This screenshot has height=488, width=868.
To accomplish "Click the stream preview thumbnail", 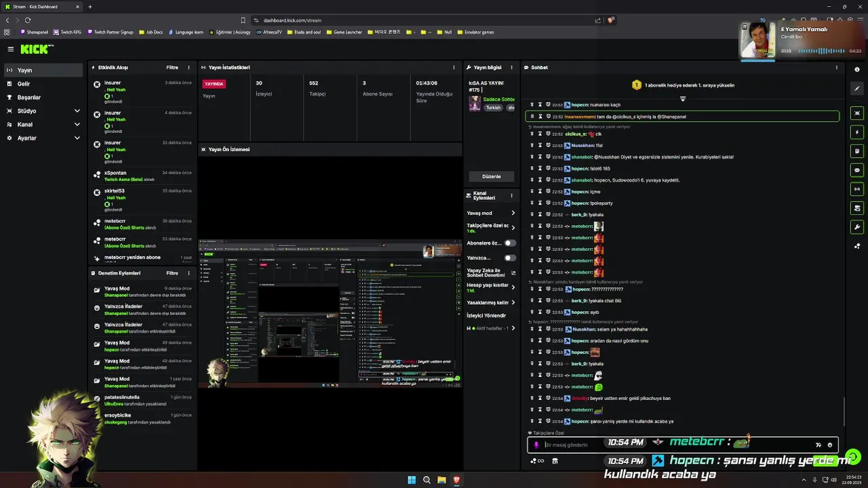I will 330,313.
